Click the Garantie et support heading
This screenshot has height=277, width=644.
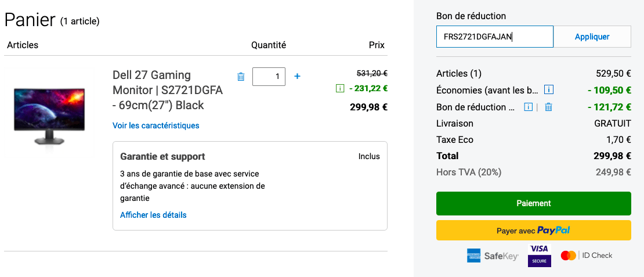(162, 157)
